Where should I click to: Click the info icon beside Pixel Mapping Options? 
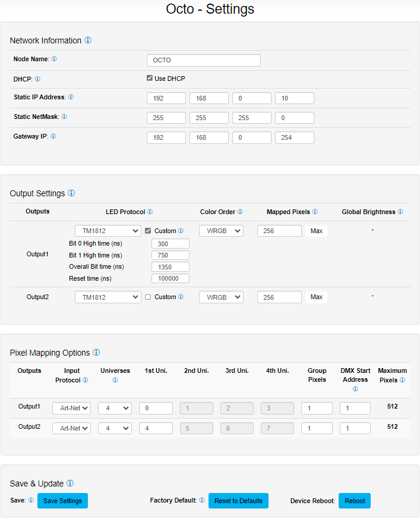coord(96,353)
